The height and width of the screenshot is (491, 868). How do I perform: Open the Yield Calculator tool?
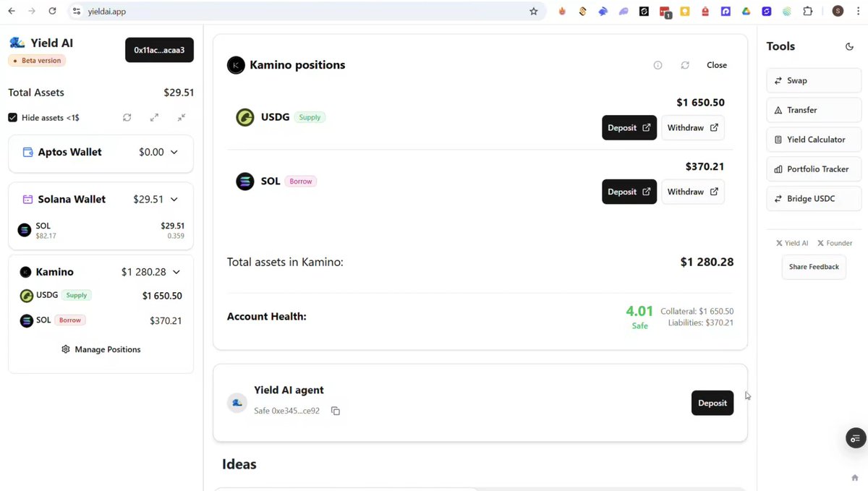click(814, 140)
